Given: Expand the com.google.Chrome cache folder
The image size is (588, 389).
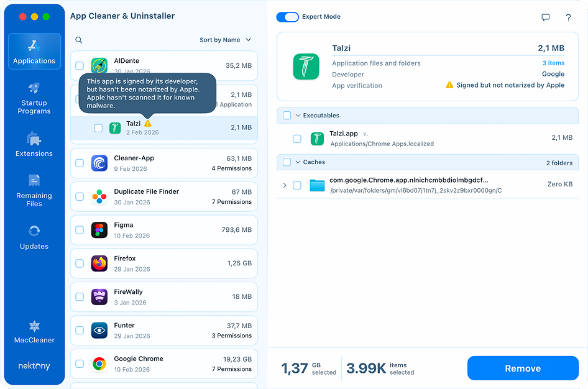Looking at the screenshot, I should pos(285,185).
